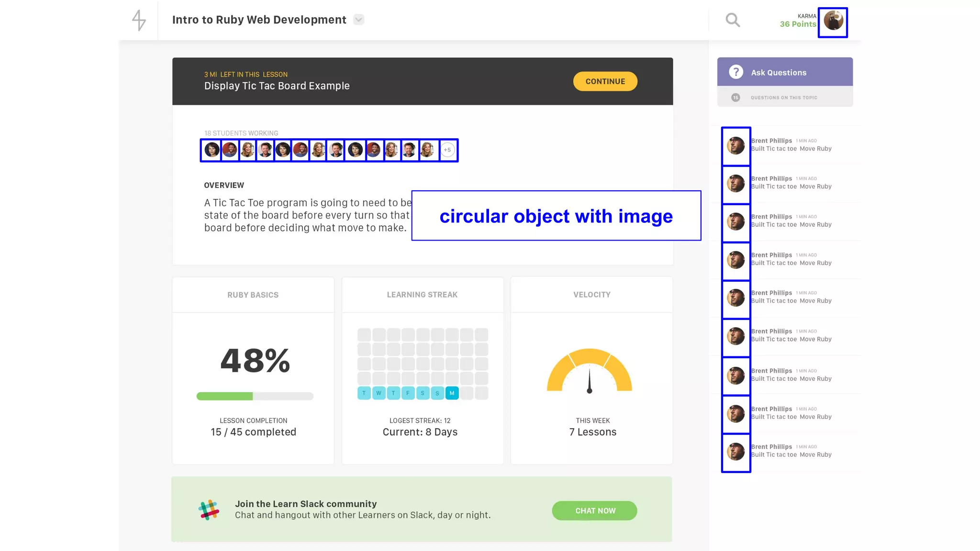980x551 pixels.
Task: Click the Slack logo icon
Action: click(x=209, y=510)
